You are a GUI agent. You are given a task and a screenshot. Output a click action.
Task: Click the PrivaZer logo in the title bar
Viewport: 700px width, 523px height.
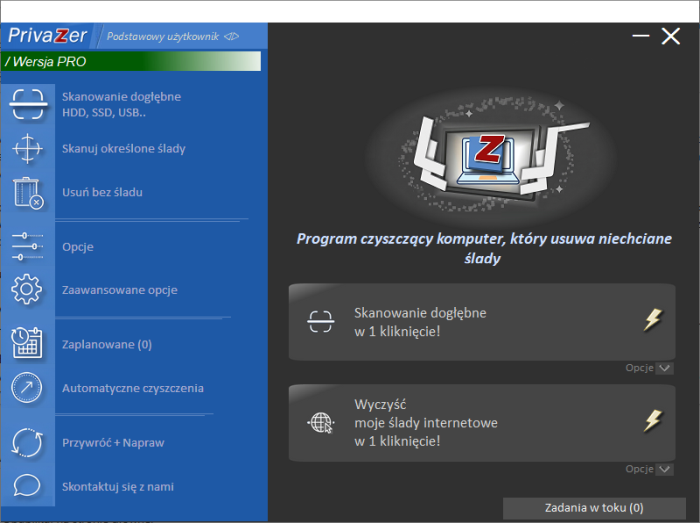47,36
